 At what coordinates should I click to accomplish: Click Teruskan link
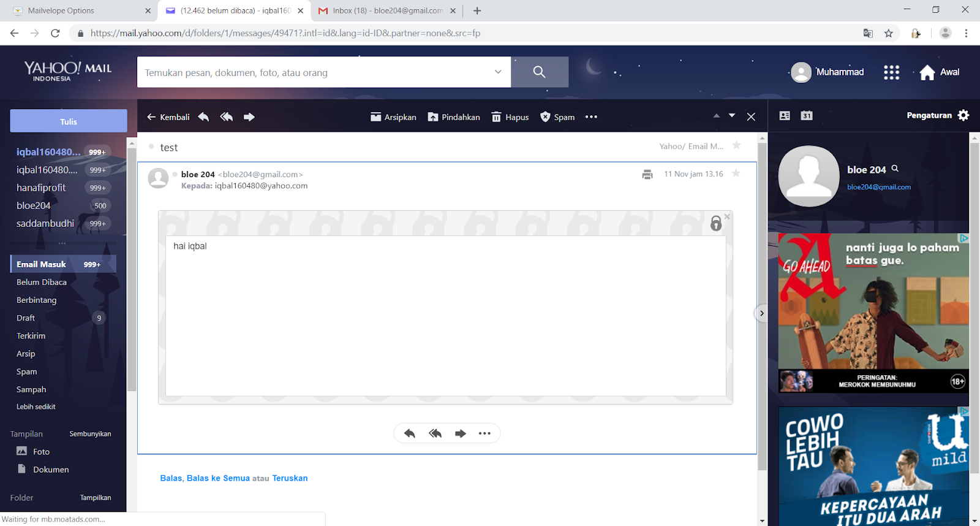coord(290,478)
